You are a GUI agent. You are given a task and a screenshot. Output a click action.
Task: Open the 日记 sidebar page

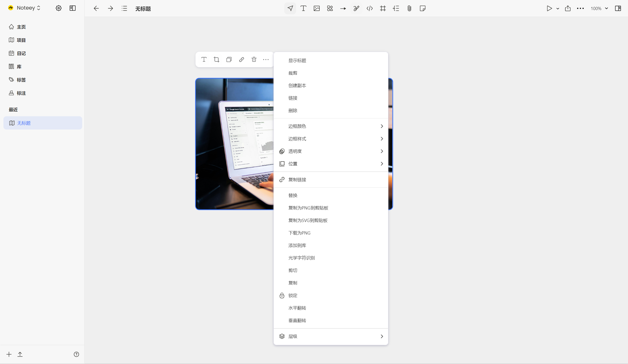21,53
